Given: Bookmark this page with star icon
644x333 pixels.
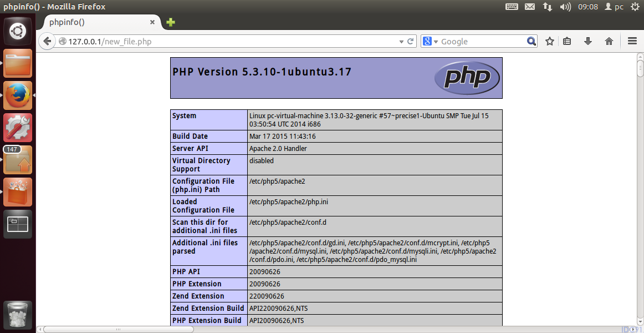Looking at the screenshot, I should [x=550, y=41].
